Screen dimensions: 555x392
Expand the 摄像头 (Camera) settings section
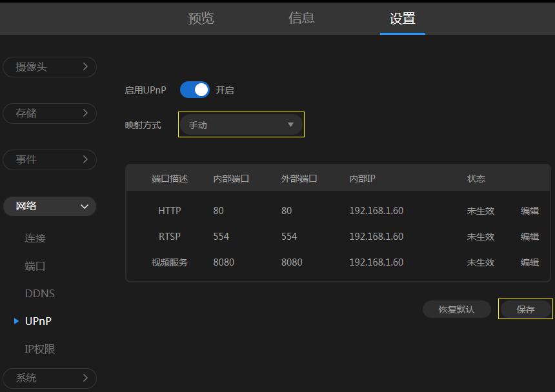(50, 66)
